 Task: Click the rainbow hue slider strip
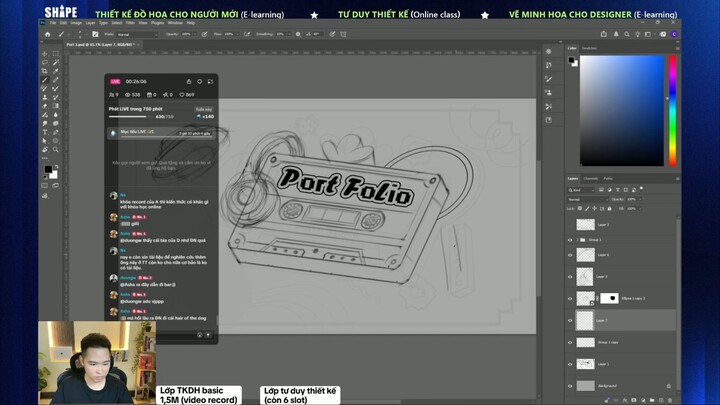(x=673, y=111)
